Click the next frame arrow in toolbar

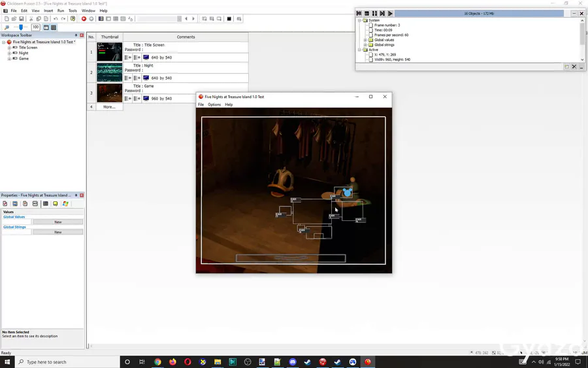point(193,19)
